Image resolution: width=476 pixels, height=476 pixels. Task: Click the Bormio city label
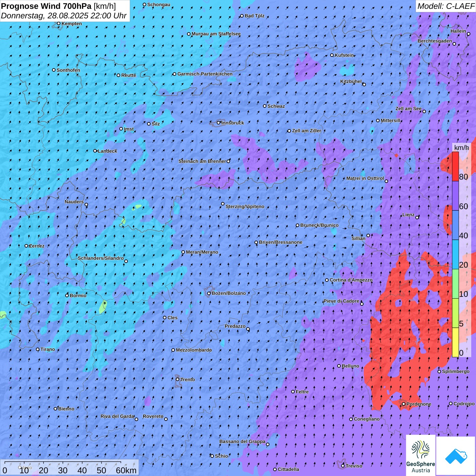(x=78, y=295)
